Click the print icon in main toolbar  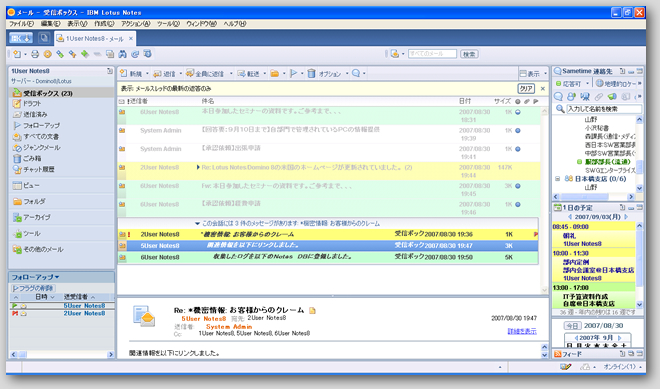tap(35, 54)
